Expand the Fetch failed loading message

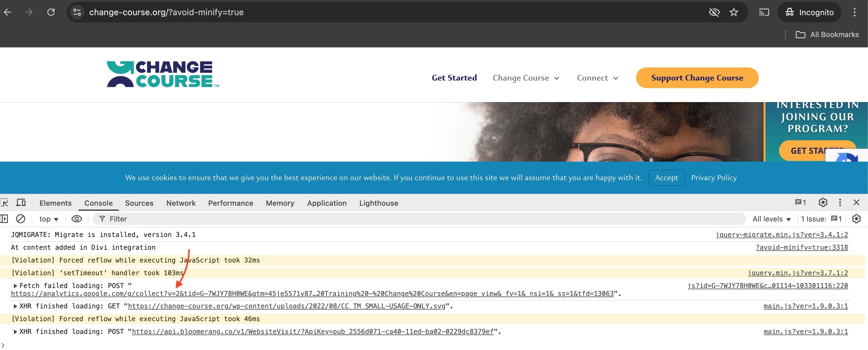pyautogui.click(x=15, y=286)
